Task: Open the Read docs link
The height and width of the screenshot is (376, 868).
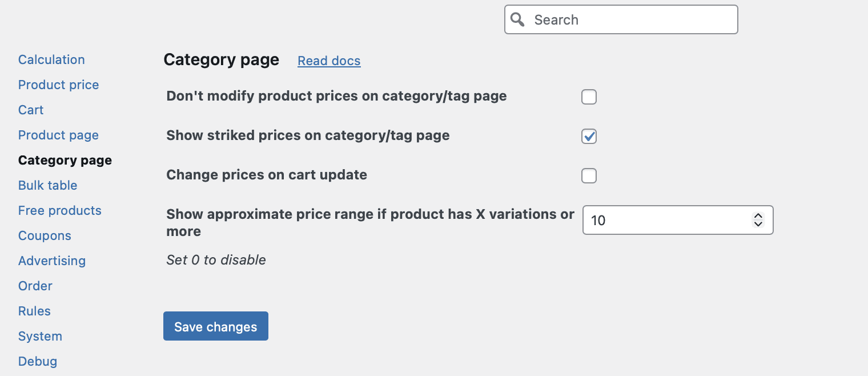Action: (329, 61)
